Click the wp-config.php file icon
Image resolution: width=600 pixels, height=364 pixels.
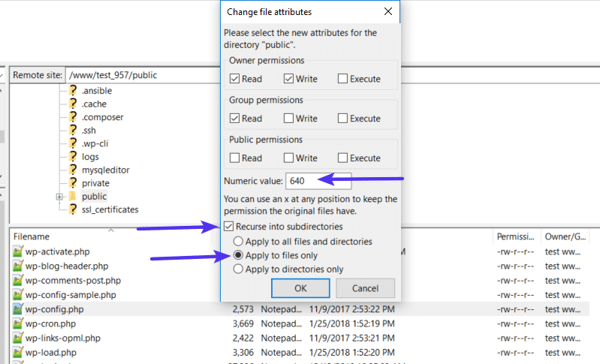coord(18,309)
